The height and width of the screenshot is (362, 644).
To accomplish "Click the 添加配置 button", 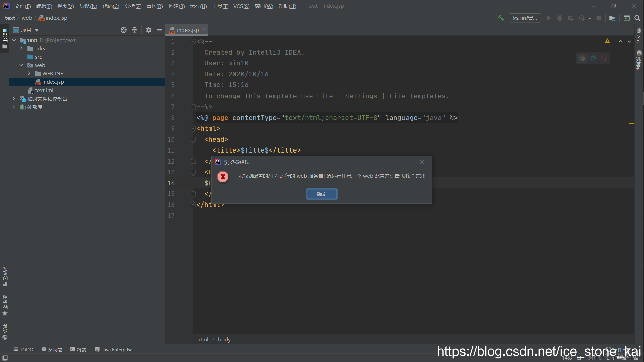I will click(525, 18).
